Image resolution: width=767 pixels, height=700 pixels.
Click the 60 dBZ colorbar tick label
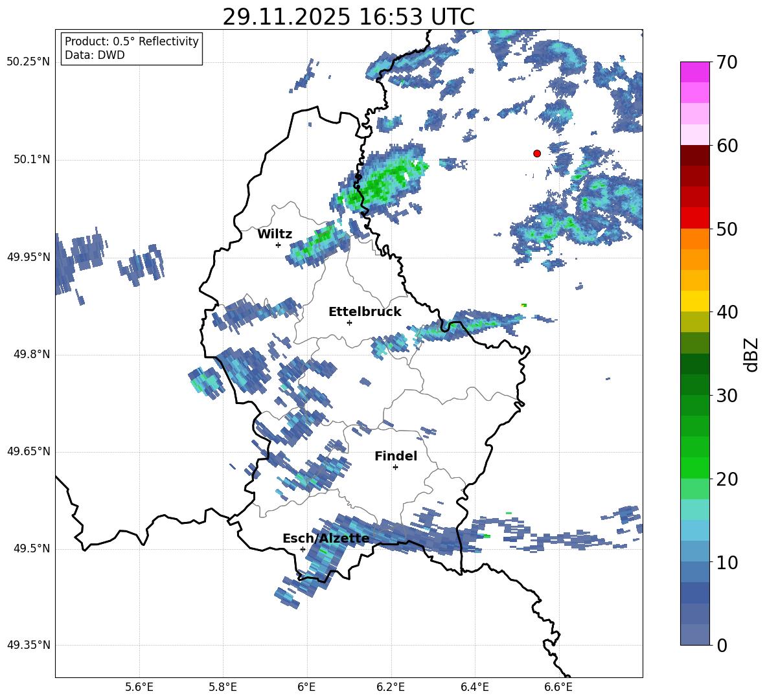727,146
